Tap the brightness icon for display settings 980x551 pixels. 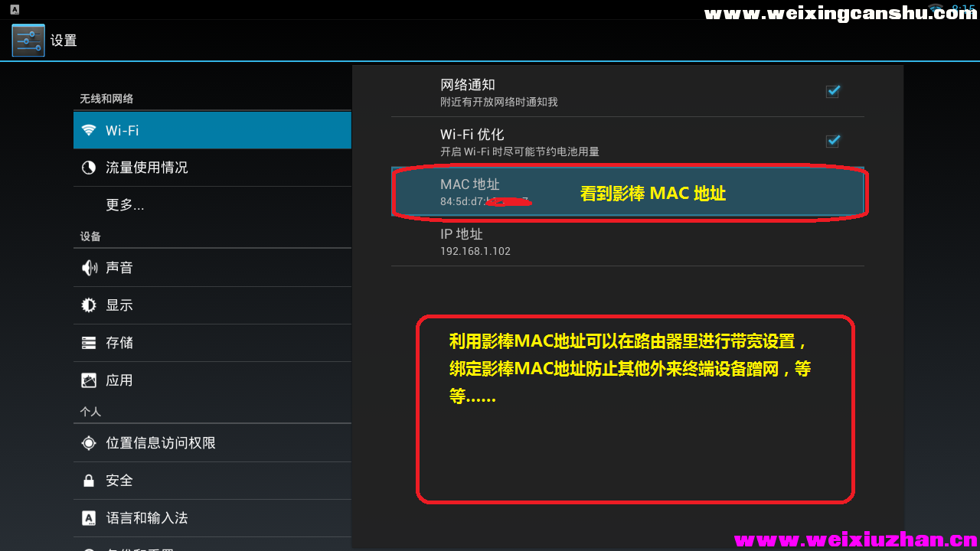pos(89,305)
